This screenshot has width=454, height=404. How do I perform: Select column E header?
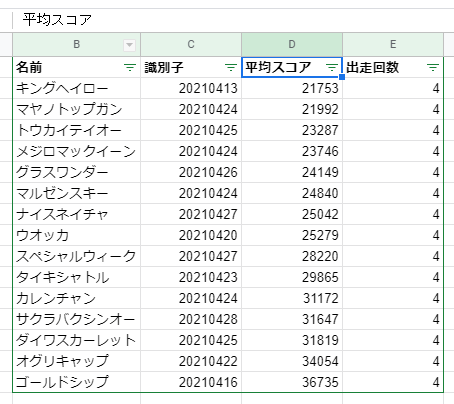point(393,44)
